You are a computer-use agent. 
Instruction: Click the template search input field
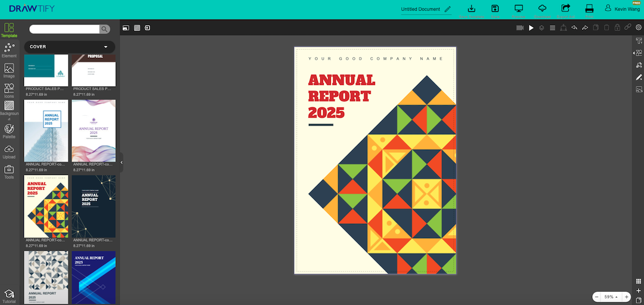(64, 29)
